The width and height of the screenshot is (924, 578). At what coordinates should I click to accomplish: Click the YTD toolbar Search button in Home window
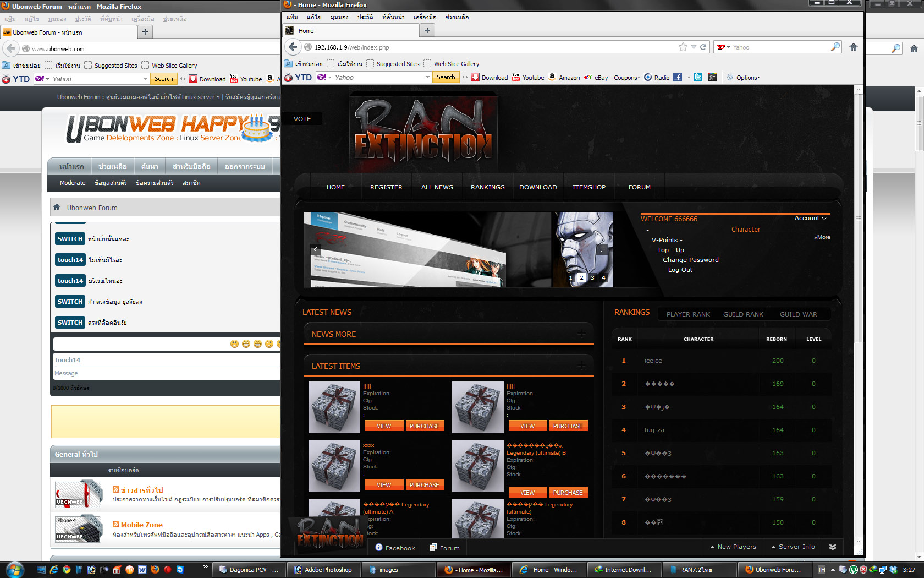click(x=446, y=78)
